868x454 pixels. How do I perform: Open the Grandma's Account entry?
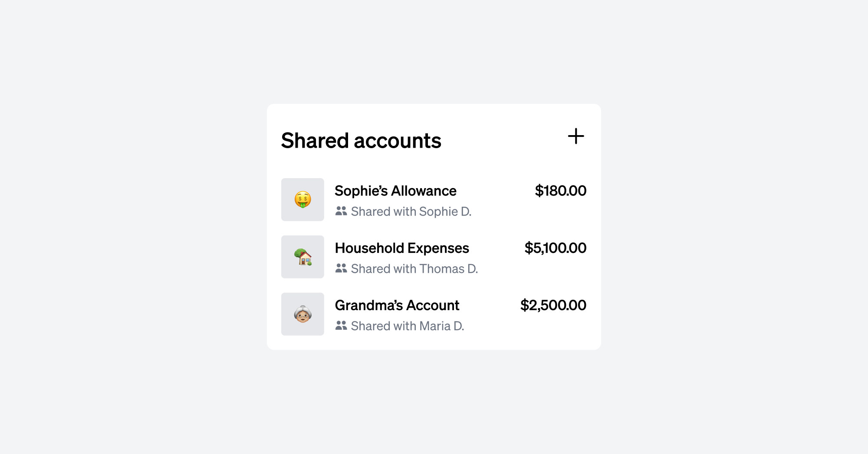point(396,305)
